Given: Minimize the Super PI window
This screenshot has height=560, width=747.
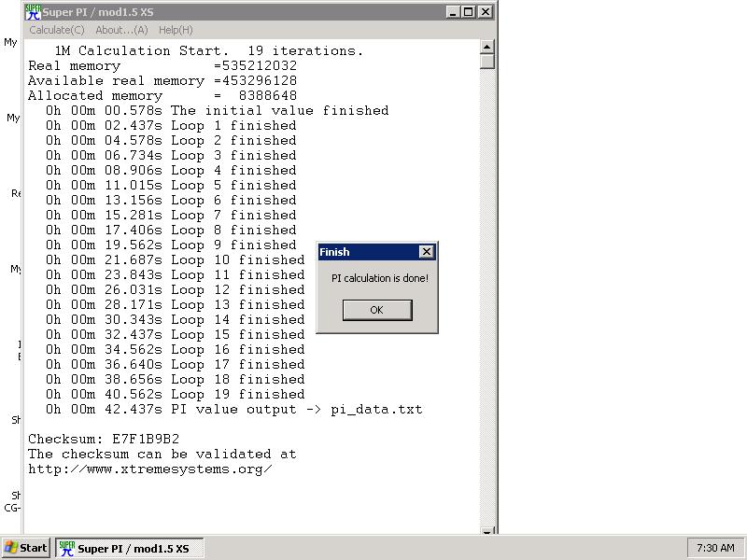Looking at the screenshot, I should pos(453,12).
